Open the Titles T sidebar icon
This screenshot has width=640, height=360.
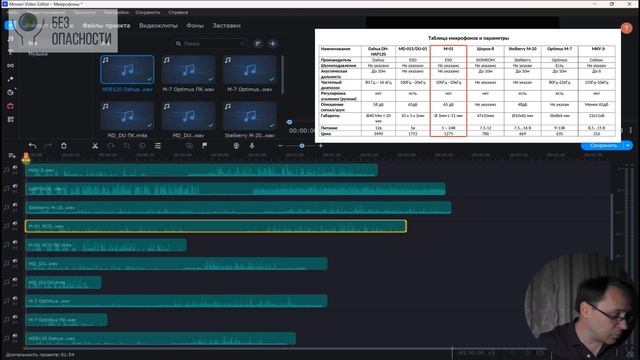pyautogui.click(x=11, y=52)
